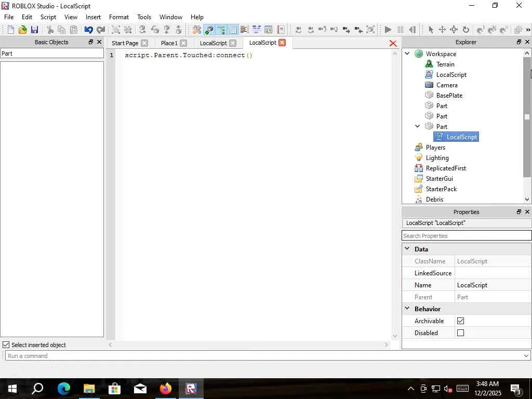Click the Output window icon
This screenshot has width=532, height=399.
[x=244, y=30]
